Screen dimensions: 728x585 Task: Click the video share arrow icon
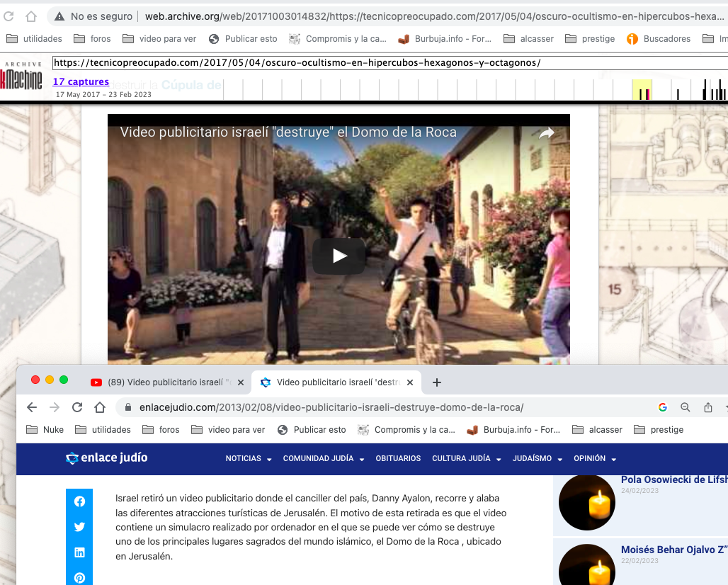coord(546,133)
